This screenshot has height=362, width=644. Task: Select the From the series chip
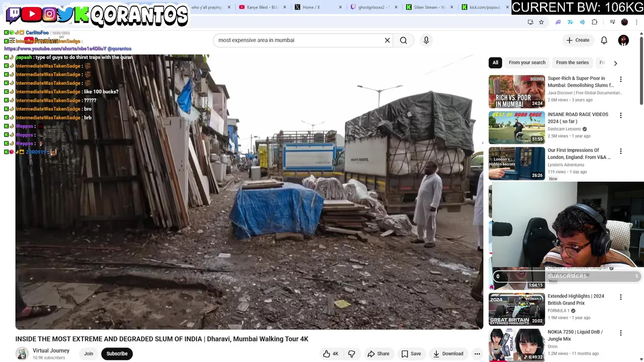pos(572,62)
